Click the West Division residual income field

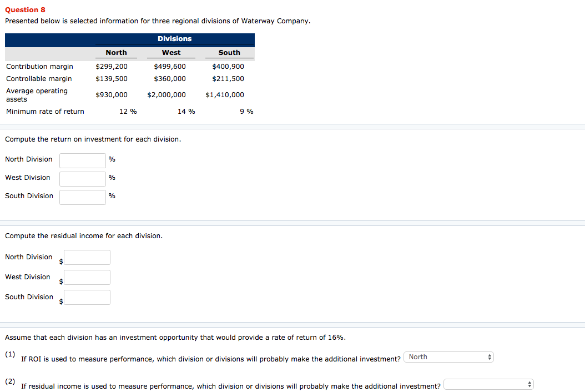[87, 278]
